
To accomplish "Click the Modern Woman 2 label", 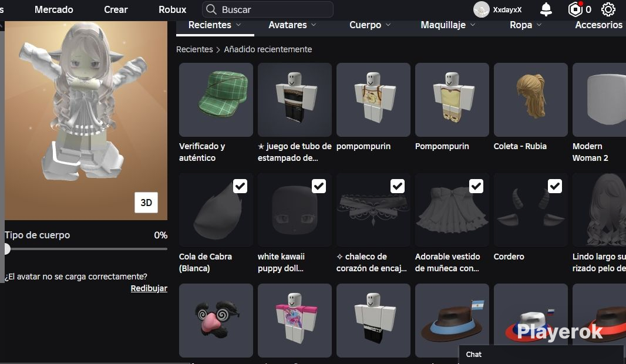I will click(x=590, y=152).
